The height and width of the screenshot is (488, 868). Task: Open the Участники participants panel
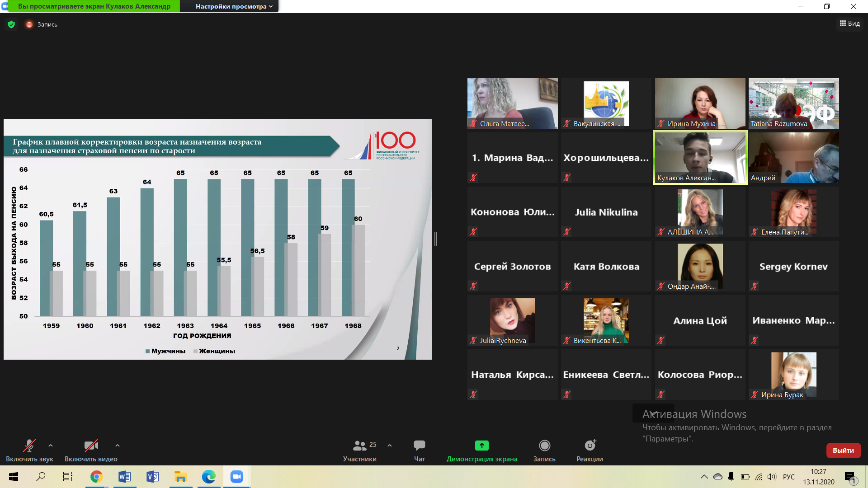point(360,450)
